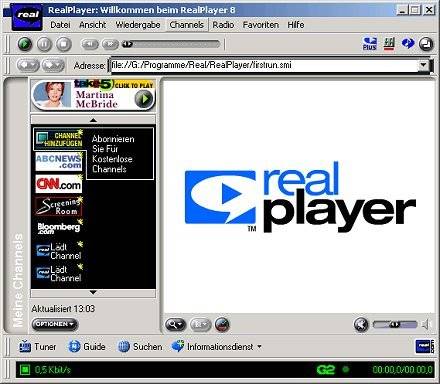Click Channel Hinzufügen icon
This screenshot has height=384, width=440.
59,139
